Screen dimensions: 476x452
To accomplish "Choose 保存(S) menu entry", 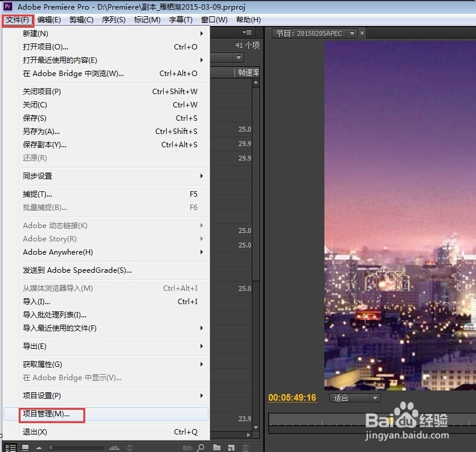I will pyautogui.click(x=114, y=118).
